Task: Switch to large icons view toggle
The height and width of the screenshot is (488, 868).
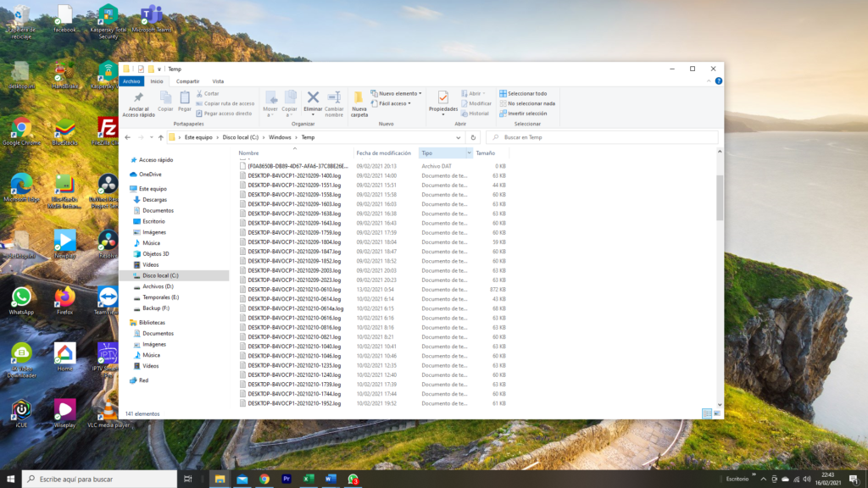Action: pos(717,413)
